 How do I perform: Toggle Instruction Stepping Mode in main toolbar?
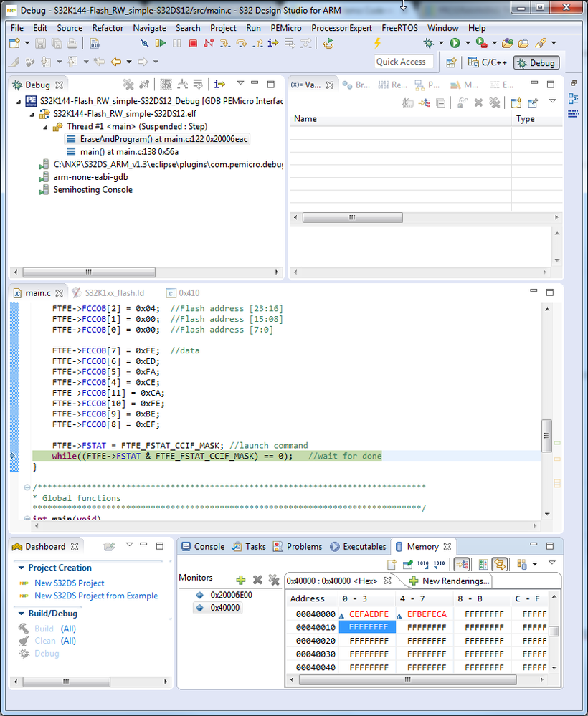coord(273,44)
